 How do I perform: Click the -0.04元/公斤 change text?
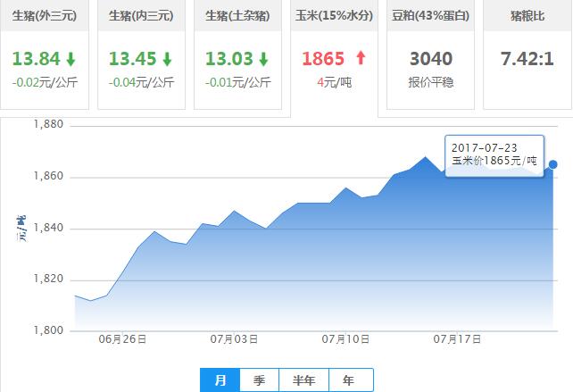[141, 82]
